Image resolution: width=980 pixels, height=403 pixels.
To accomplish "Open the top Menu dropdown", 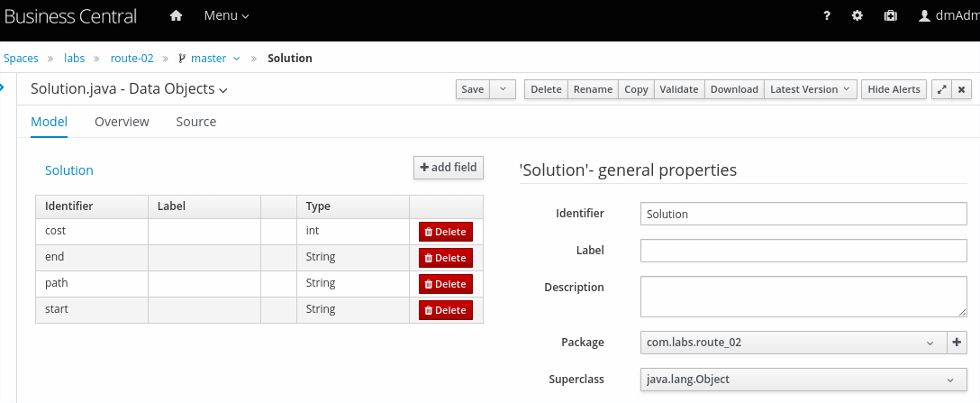I will pos(226,16).
